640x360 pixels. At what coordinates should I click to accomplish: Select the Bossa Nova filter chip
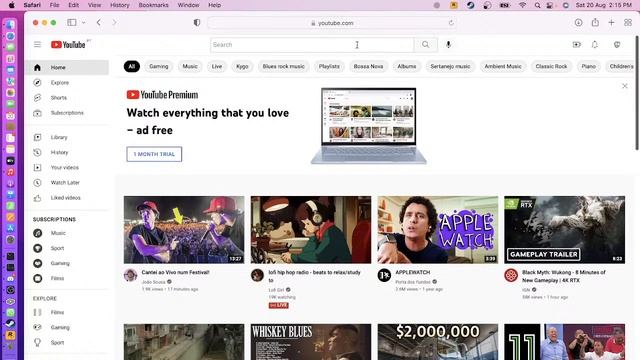[x=368, y=66]
